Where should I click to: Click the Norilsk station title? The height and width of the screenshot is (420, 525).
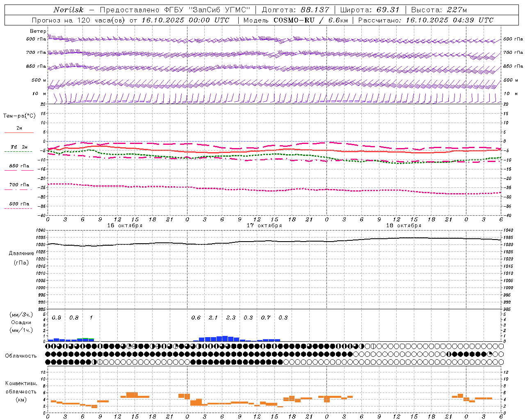tap(68, 10)
